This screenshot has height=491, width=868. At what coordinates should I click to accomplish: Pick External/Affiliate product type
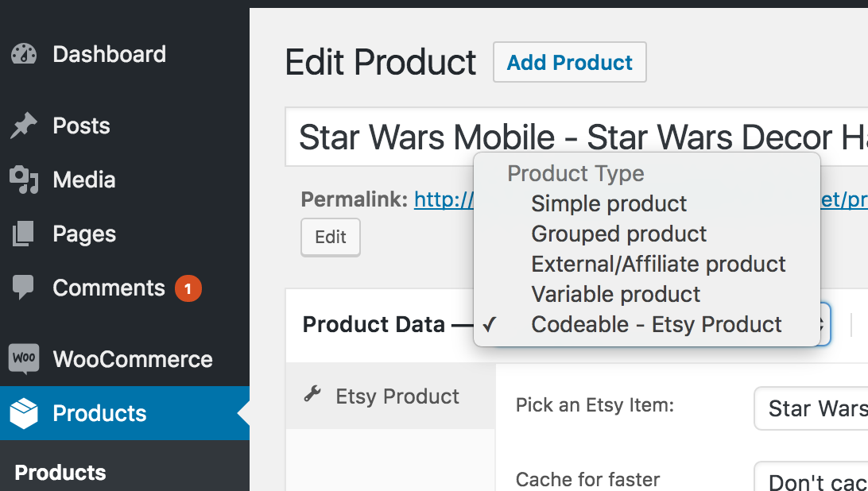pos(658,265)
